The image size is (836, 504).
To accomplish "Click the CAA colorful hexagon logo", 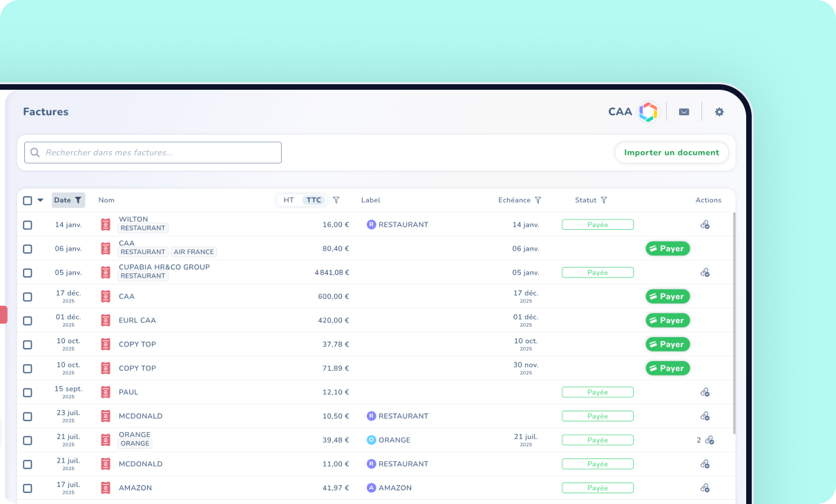I will click(x=648, y=112).
